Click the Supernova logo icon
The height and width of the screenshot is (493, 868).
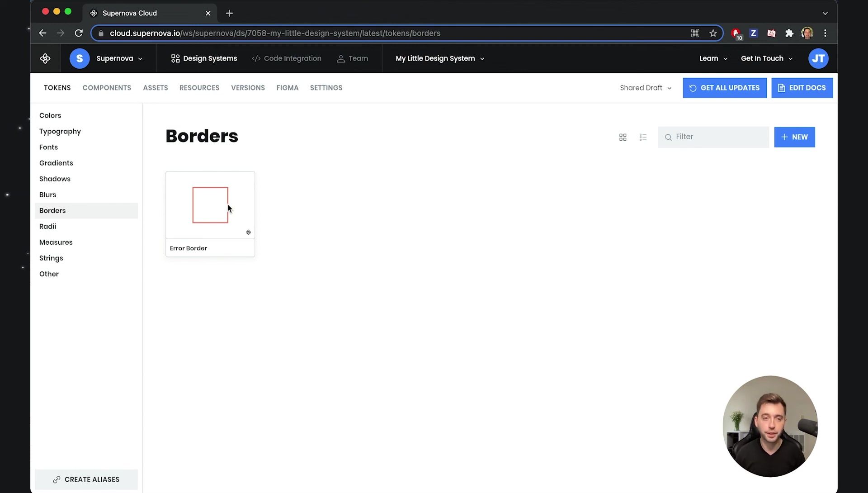click(45, 58)
